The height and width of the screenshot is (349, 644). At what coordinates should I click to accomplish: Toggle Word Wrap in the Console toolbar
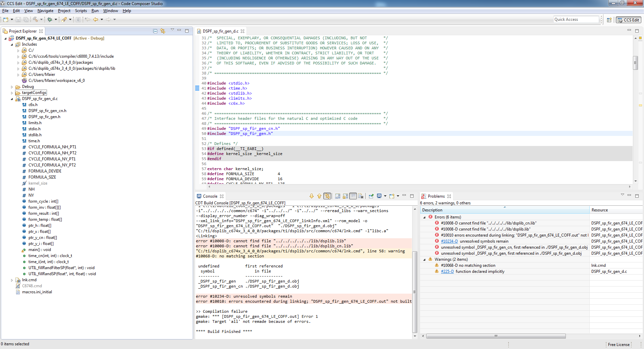point(353,196)
